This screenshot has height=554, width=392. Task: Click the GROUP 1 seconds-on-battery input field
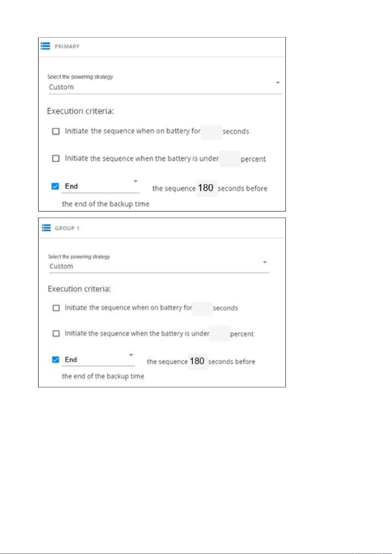click(x=203, y=309)
